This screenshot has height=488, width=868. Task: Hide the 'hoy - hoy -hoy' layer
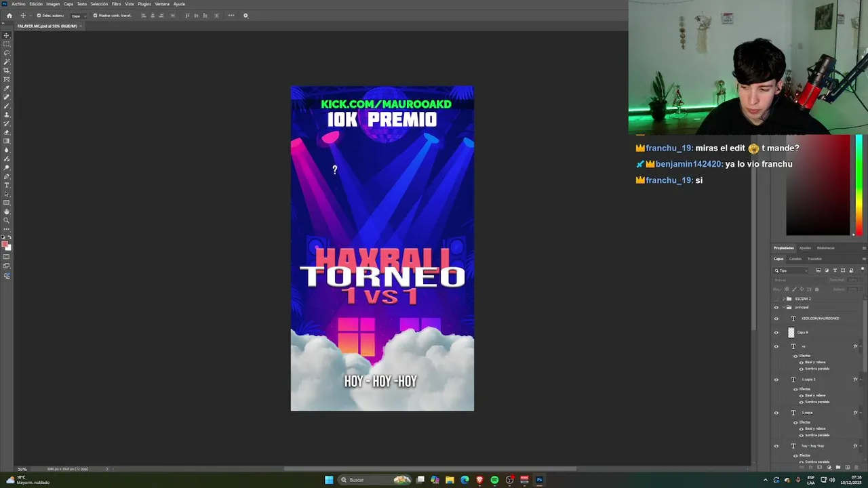776,446
